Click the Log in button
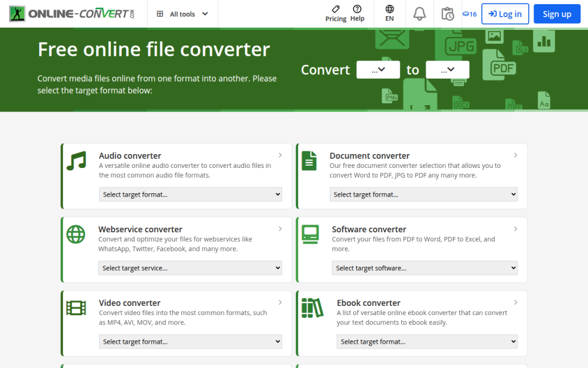 [x=505, y=14]
